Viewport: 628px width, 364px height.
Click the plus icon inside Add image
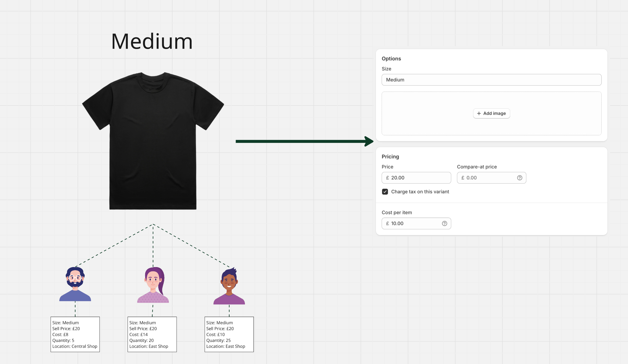[479, 113]
